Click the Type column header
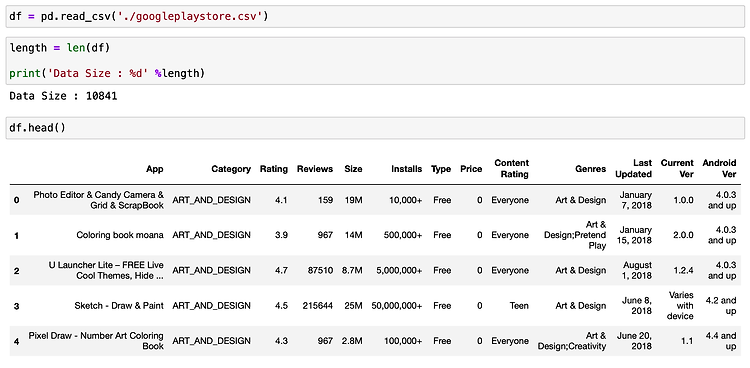 (441, 169)
